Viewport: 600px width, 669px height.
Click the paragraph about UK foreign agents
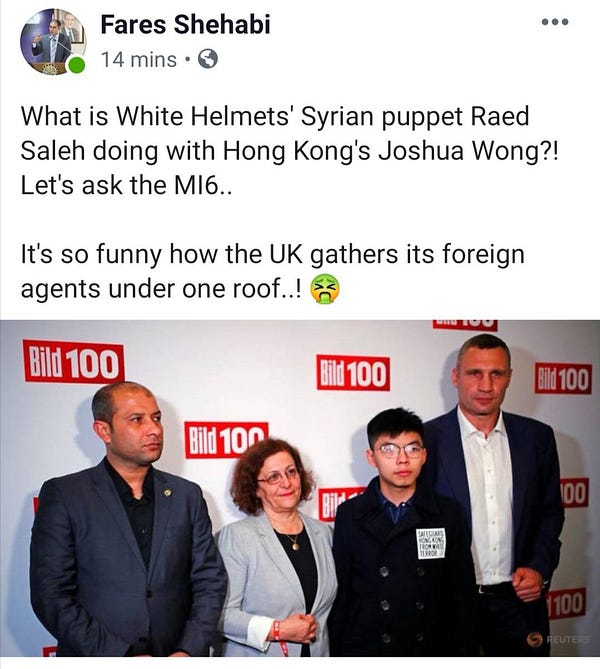[272, 271]
